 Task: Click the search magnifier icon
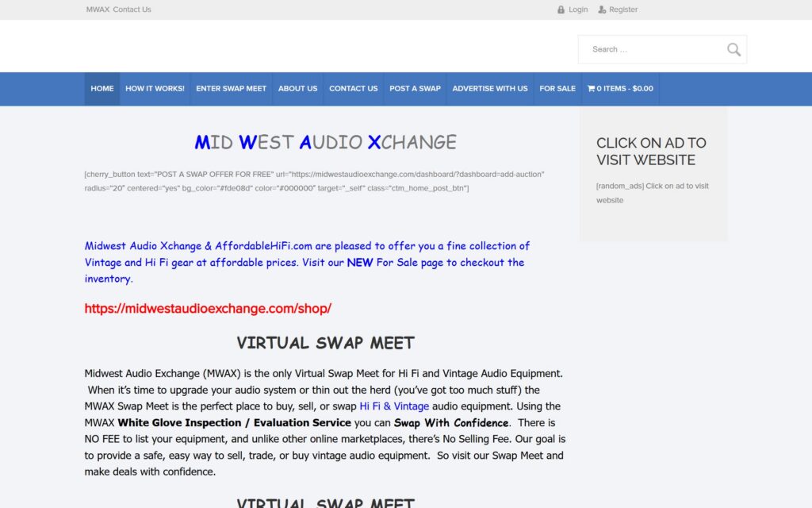click(733, 49)
